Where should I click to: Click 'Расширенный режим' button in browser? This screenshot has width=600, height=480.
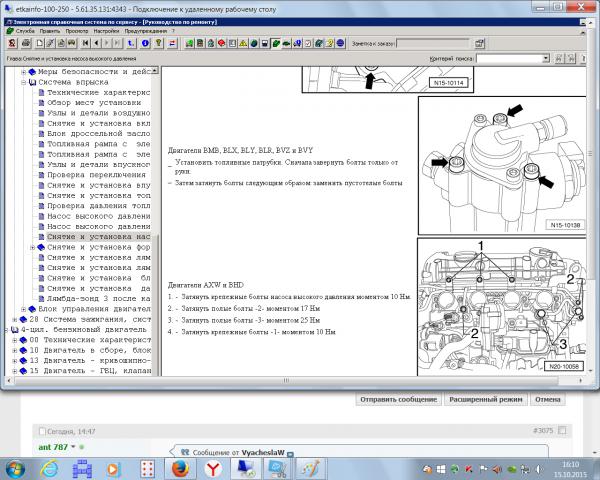point(486,399)
